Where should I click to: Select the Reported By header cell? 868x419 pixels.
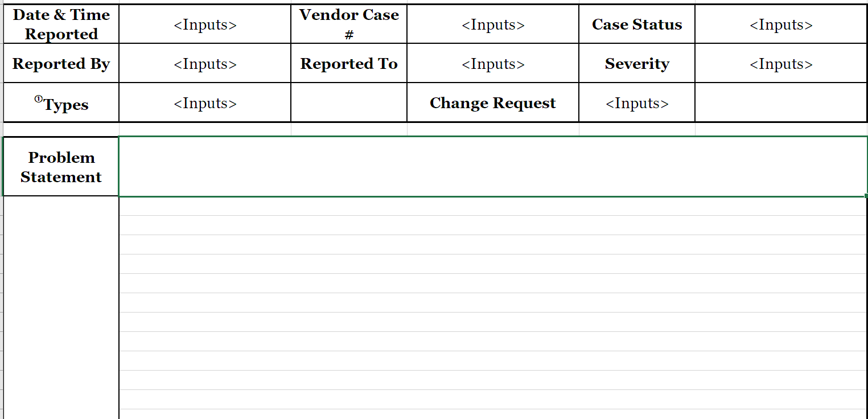(60, 64)
